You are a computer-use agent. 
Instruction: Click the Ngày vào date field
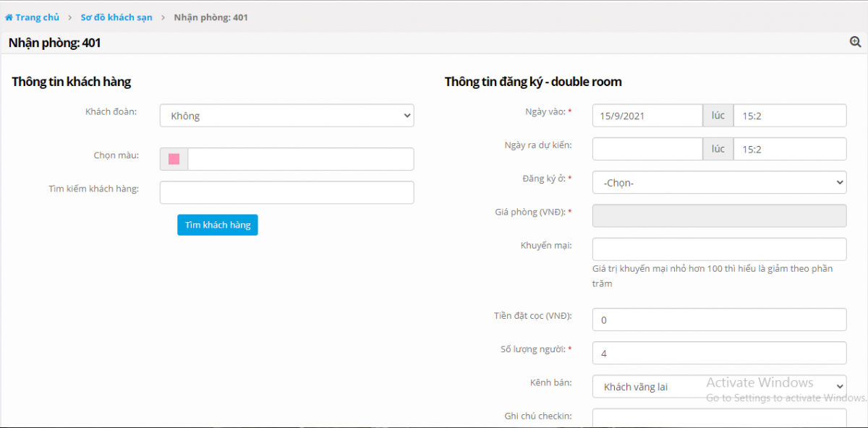point(647,116)
